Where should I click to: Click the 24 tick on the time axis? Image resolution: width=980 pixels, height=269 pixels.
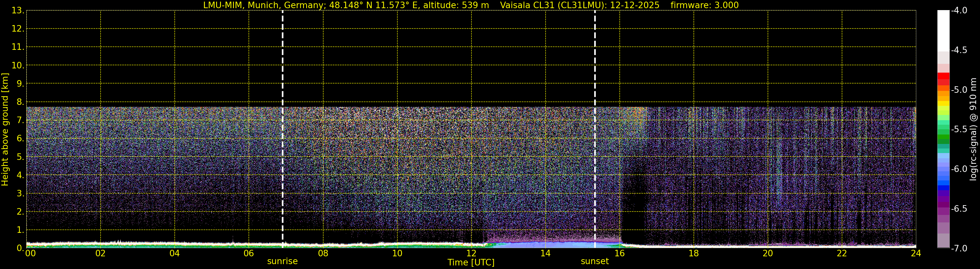click(916, 254)
